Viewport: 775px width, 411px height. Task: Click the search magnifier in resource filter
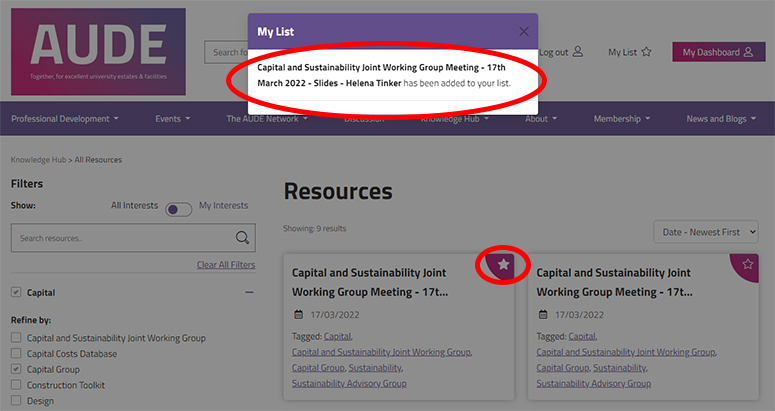tap(242, 238)
